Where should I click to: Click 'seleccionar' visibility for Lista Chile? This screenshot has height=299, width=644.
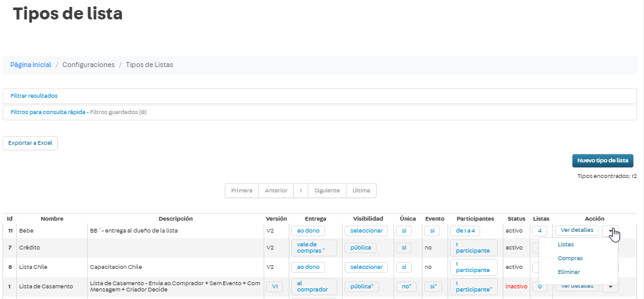click(366, 267)
